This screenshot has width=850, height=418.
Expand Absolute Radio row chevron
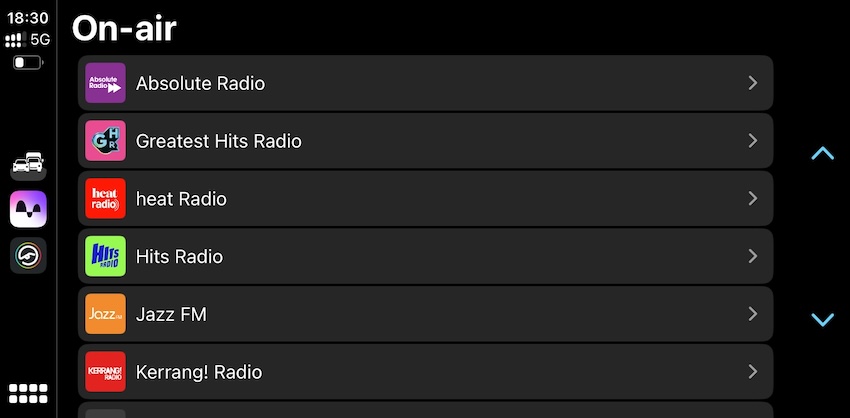click(x=753, y=83)
